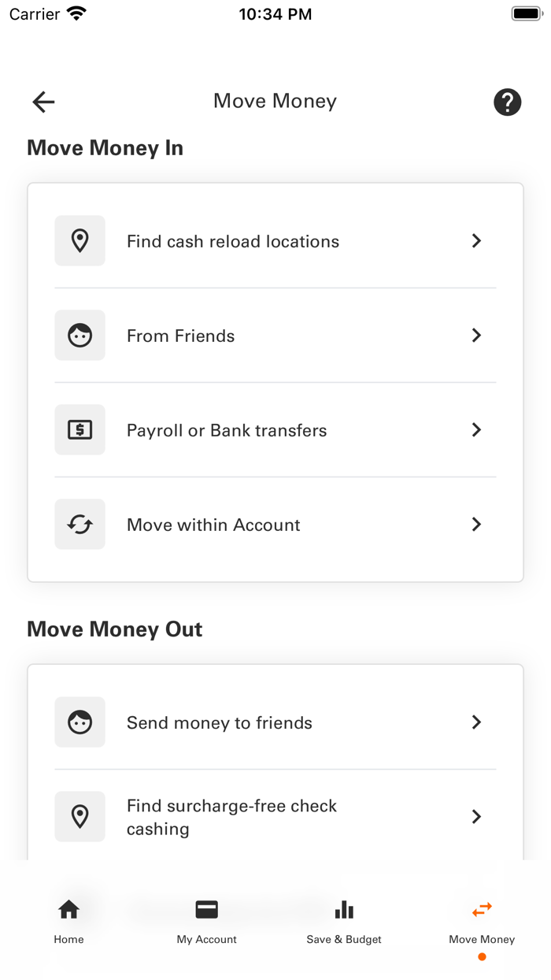551x980 pixels.
Task: Select the Save & Budget chart icon
Action: tap(344, 908)
